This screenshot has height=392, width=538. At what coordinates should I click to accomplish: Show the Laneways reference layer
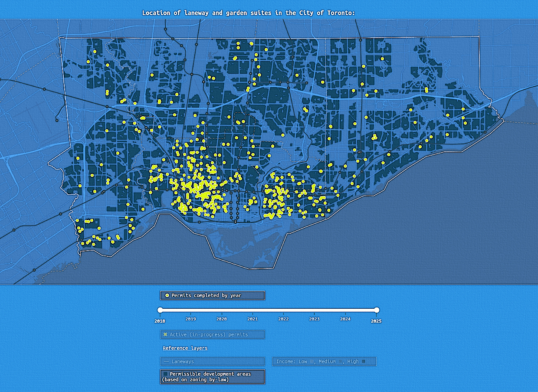click(x=212, y=362)
